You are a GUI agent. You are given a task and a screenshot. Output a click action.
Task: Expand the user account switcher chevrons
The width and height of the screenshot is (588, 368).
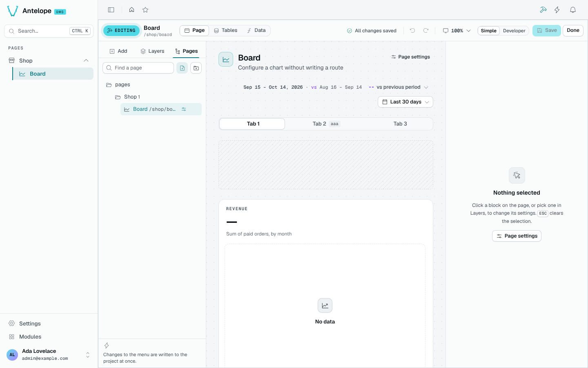[x=88, y=355]
